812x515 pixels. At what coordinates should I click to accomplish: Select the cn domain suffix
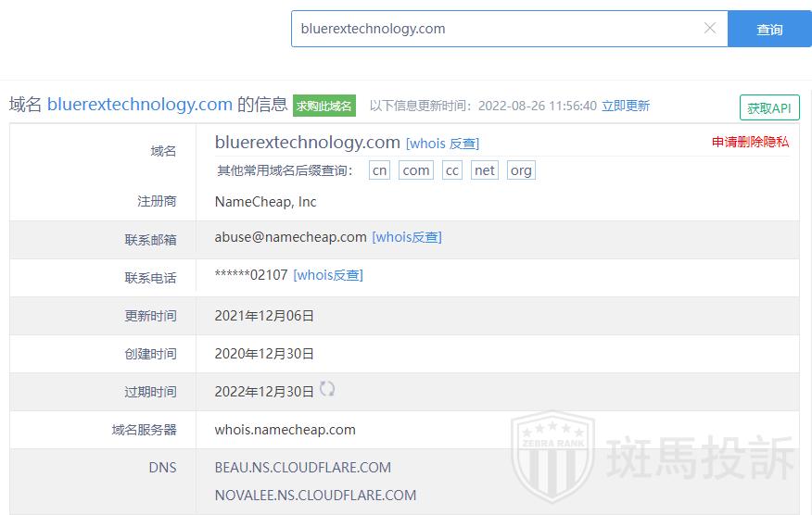(x=379, y=170)
